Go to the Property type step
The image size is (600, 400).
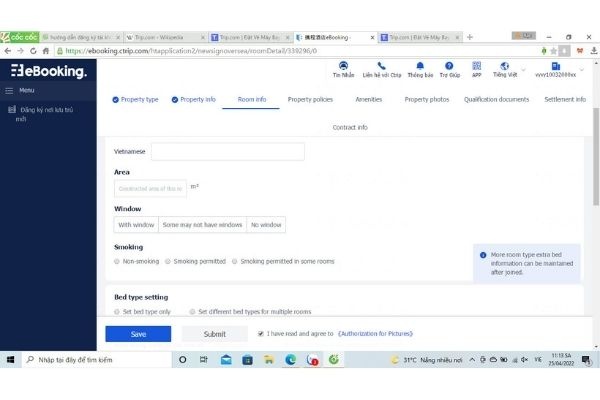pos(135,100)
